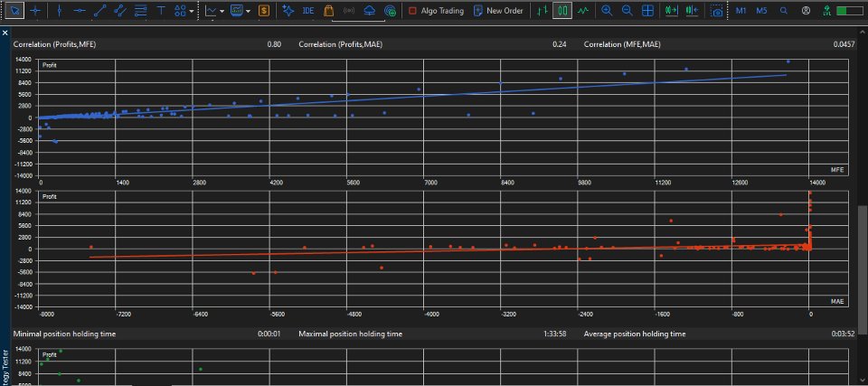Activate the crosshair tool
The height and width of the screenshot is (386, 868).
pyautogui.click(x=35, y=11)
